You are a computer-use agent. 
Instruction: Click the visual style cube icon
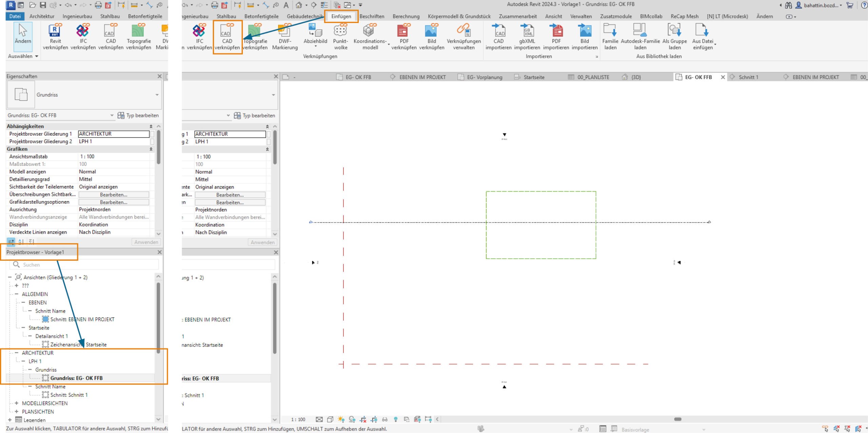tap(330, 419)
